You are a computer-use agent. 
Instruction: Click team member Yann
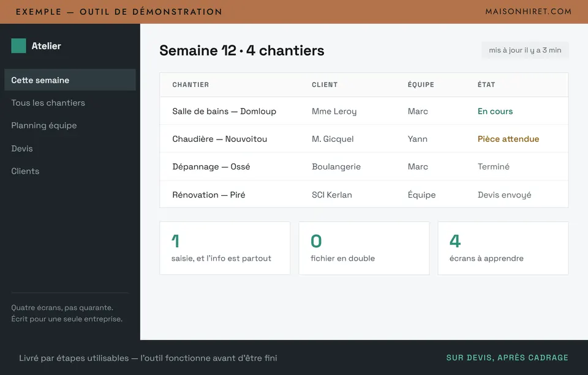click(417, 139)
